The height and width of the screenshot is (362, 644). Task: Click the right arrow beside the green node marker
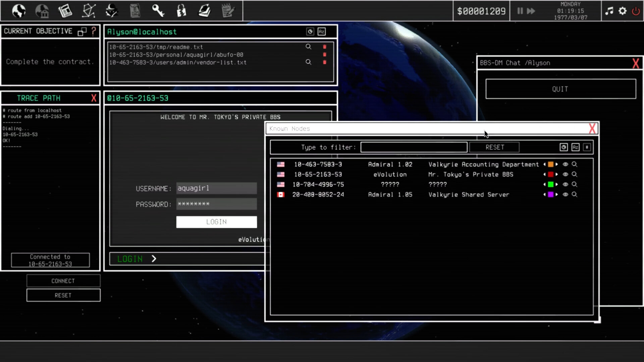[x=557, y=184]
